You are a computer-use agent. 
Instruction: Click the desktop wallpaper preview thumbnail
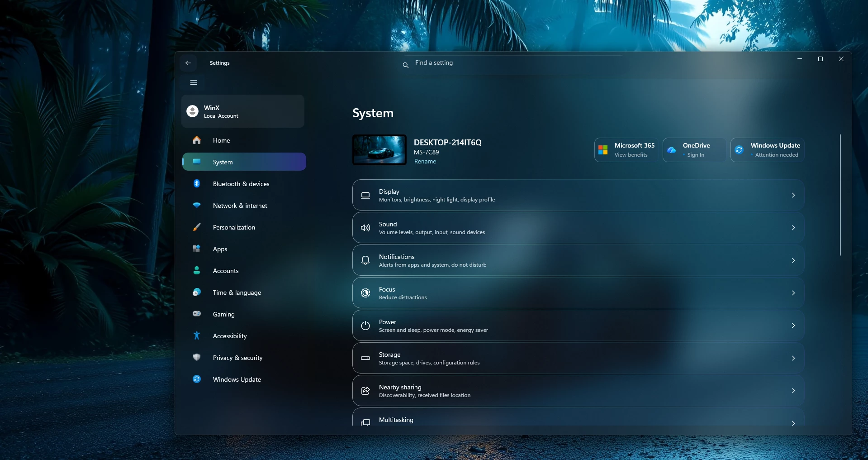(379, 150)
